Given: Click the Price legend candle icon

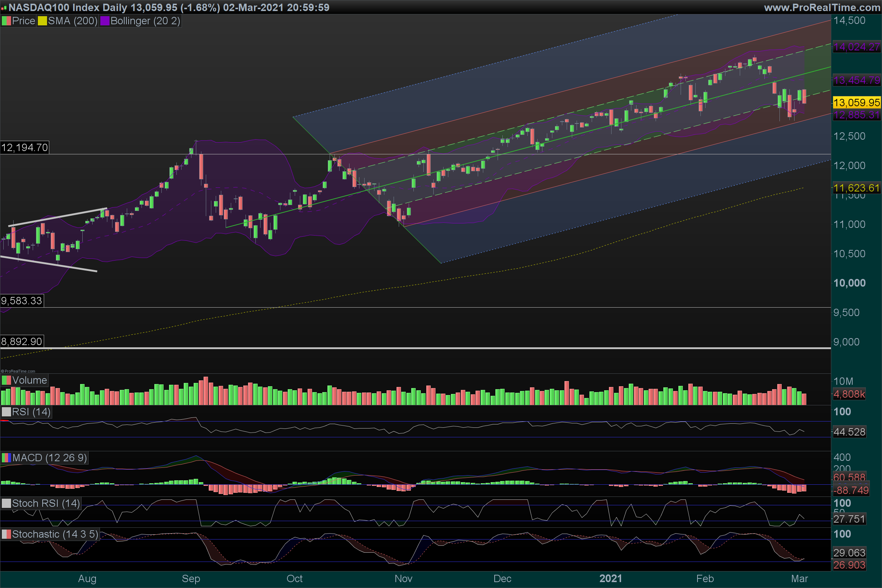Looking at the screenshot, I should (6, 21).
